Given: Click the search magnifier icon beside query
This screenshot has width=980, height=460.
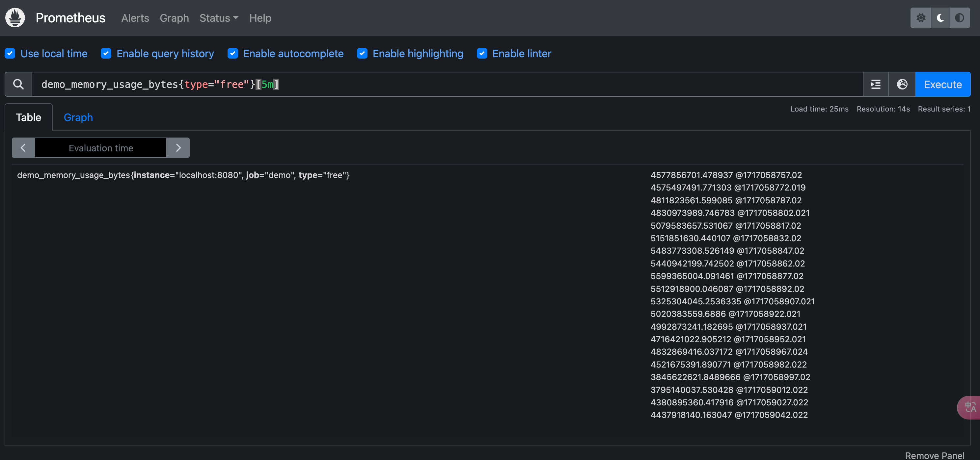Looking at the screenshot, I should click(x=18, y=84).
